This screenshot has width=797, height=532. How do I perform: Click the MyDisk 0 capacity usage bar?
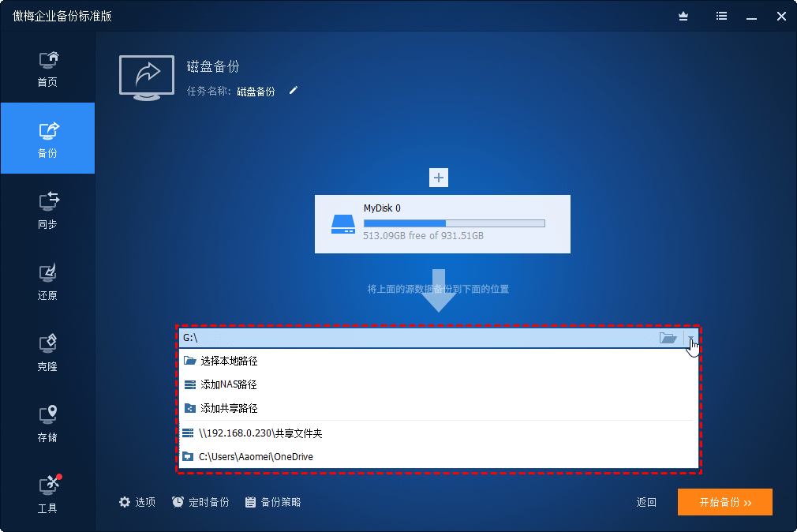[454, 222]
